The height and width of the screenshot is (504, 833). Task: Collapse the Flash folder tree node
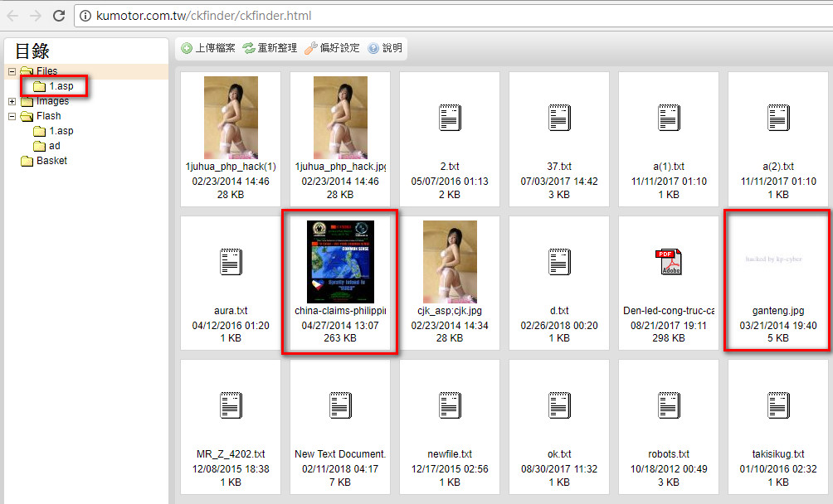(12, 116)
